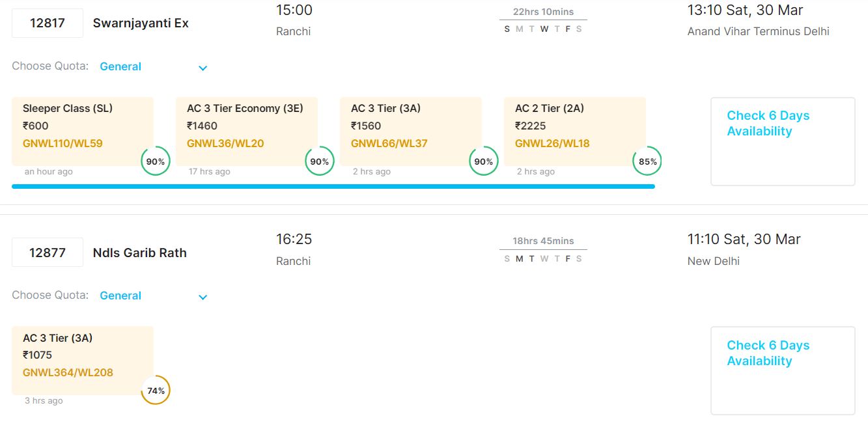Open the quota dropdown arrow for Swarnjayanti Ex
The width and height of the screenshot is (868, 427).
point(203,68)
